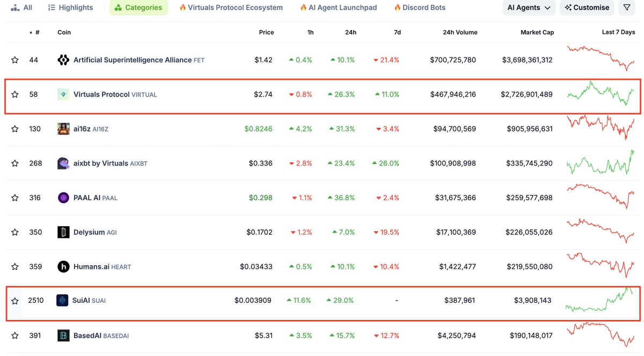This screenshot has height=356, width=644.
Task: Toggle favorite star for Virtuals Protocol
Action: tap(15, 95)
